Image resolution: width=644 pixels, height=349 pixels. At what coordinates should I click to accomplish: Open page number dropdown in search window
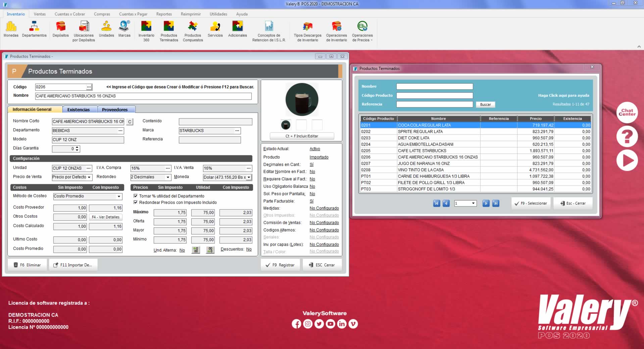473,203
